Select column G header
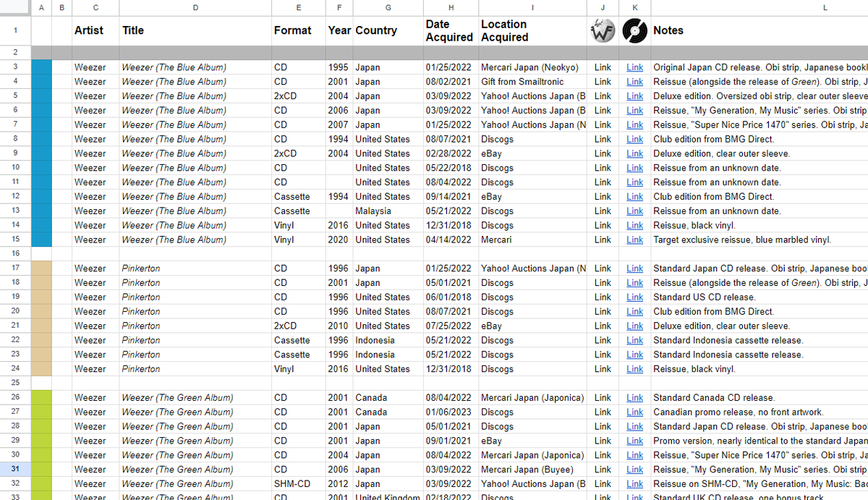Screen dimensions: 868x500 (388, 7)
